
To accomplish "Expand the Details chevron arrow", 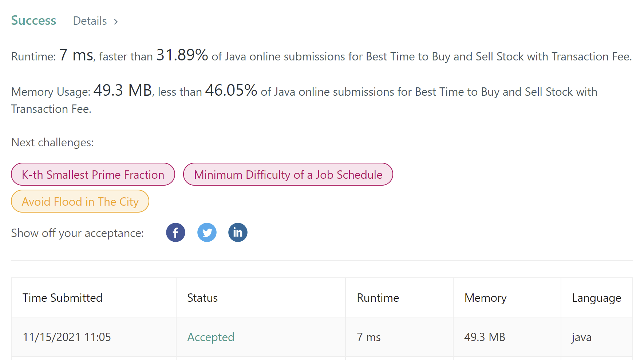I will (x=116, y=22).
